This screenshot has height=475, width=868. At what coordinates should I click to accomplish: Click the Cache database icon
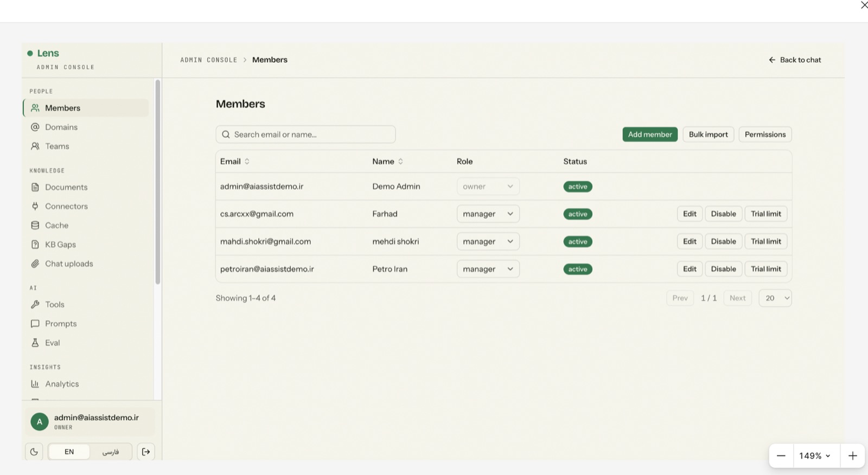coord(35,226)
